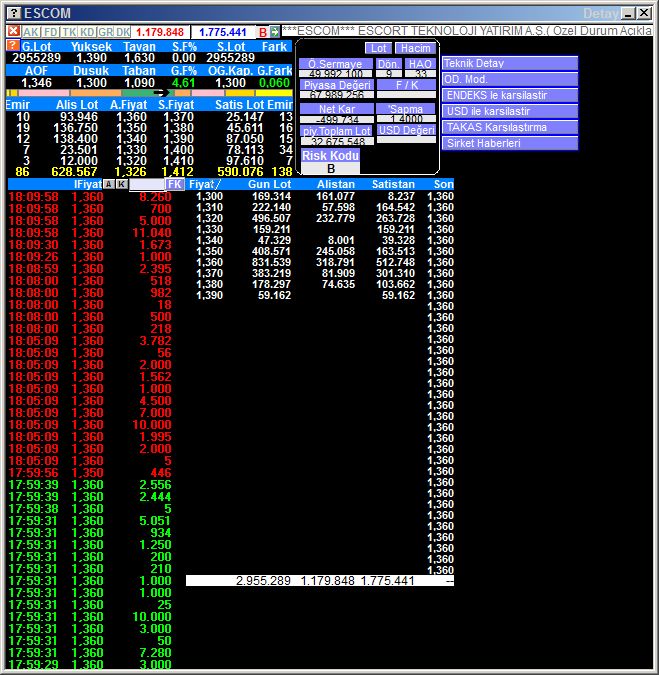Switch to the Lot tab
Viewport: 659px width, 675px height.
point(379,48)
